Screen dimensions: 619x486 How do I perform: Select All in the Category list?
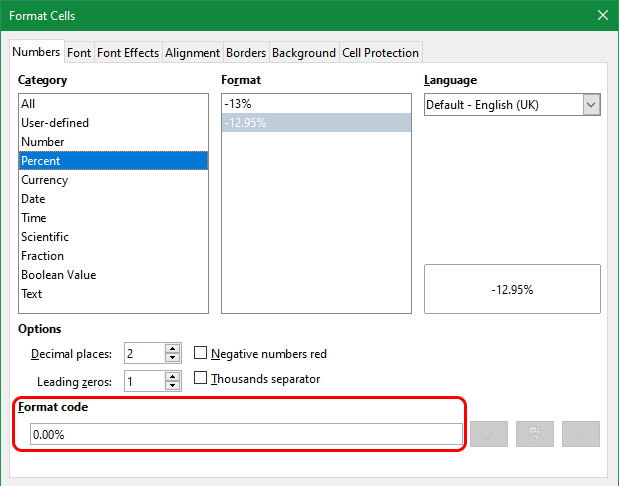113,104
